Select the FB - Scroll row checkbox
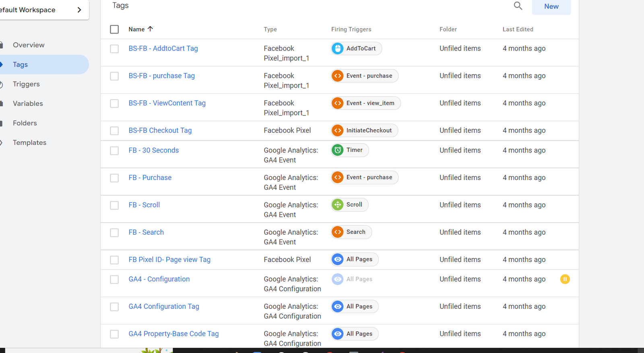644x353 pixels. tap(114, 205)
